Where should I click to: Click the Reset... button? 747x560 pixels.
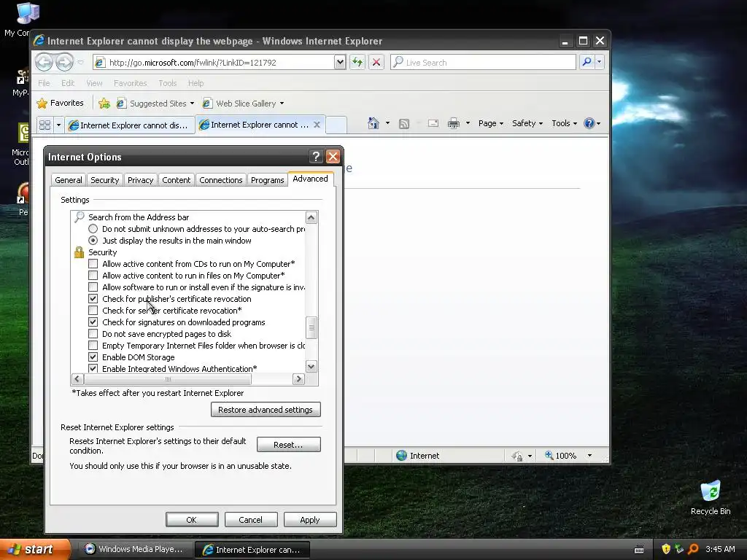[288, 445]
